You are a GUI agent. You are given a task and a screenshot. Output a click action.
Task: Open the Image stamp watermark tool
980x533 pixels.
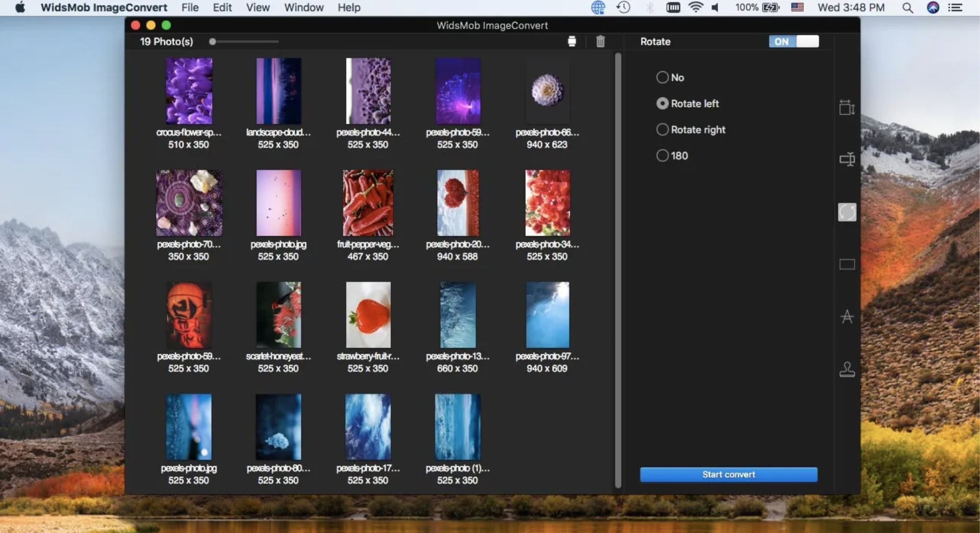[847, 370]
